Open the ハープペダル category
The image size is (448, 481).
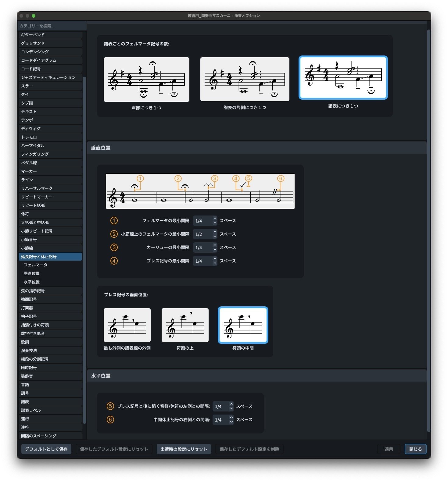[x=50, y=146]
